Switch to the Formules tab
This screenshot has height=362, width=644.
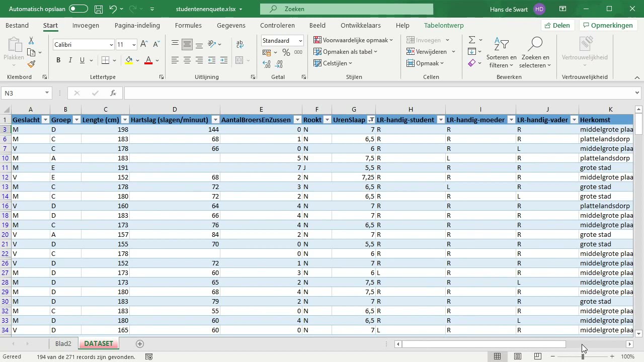(188, 26)
